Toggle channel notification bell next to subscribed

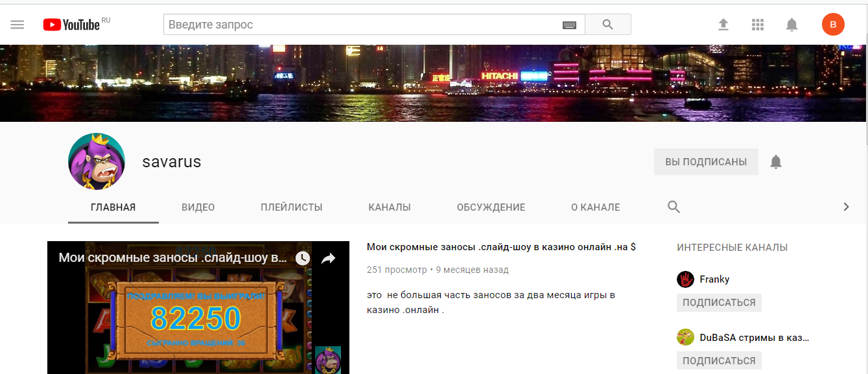(x=776, y=162)
